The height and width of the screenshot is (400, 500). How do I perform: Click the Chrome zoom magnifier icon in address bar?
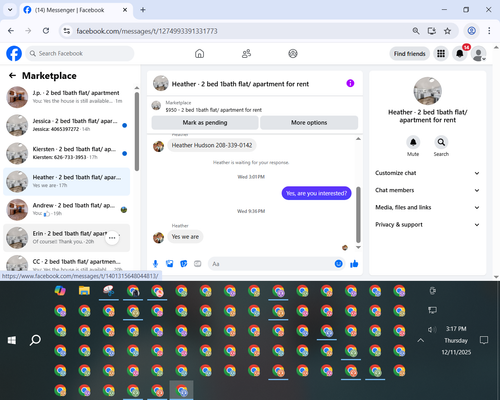416,31
